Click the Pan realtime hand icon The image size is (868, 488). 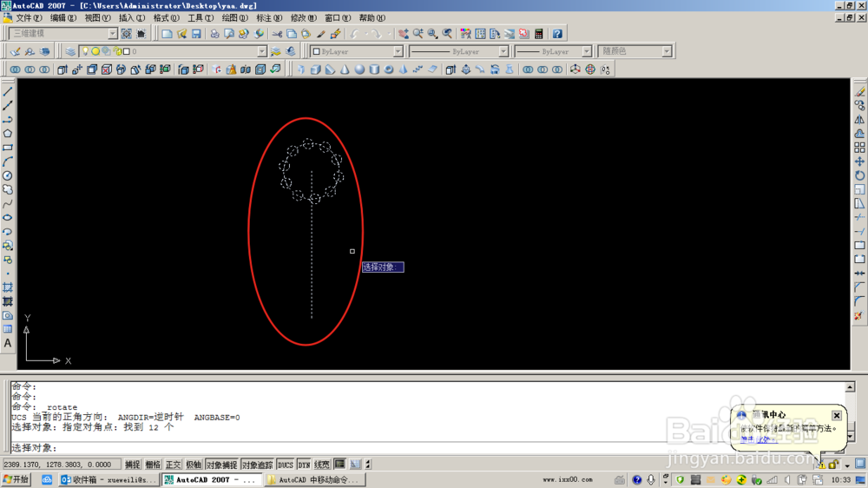[x=404, y=34]
